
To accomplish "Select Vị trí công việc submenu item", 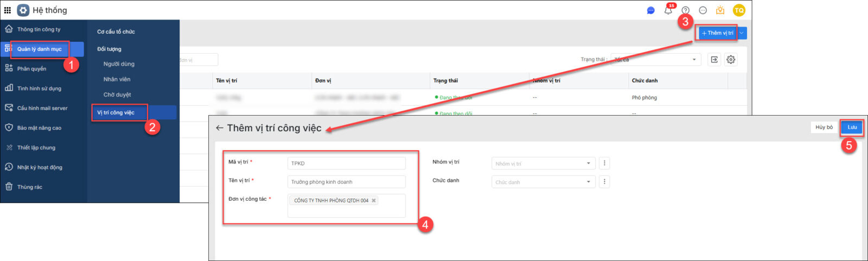I will pos(134,112).
